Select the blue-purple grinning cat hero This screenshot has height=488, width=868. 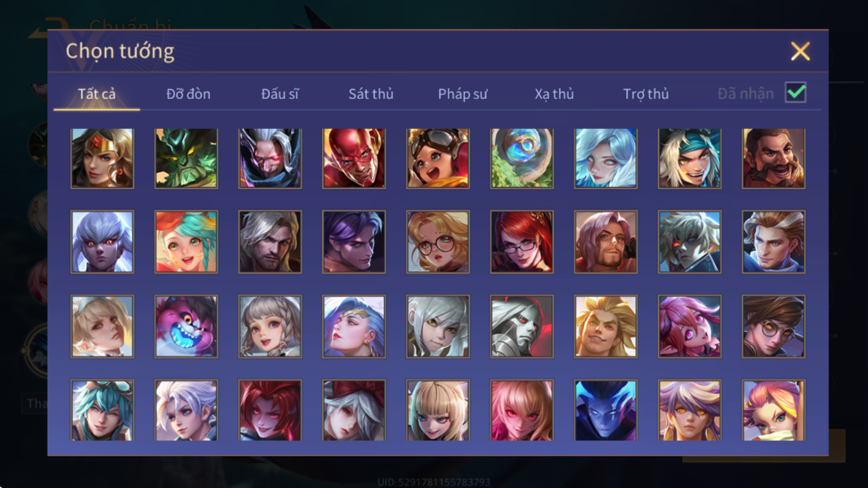point(186,326)
